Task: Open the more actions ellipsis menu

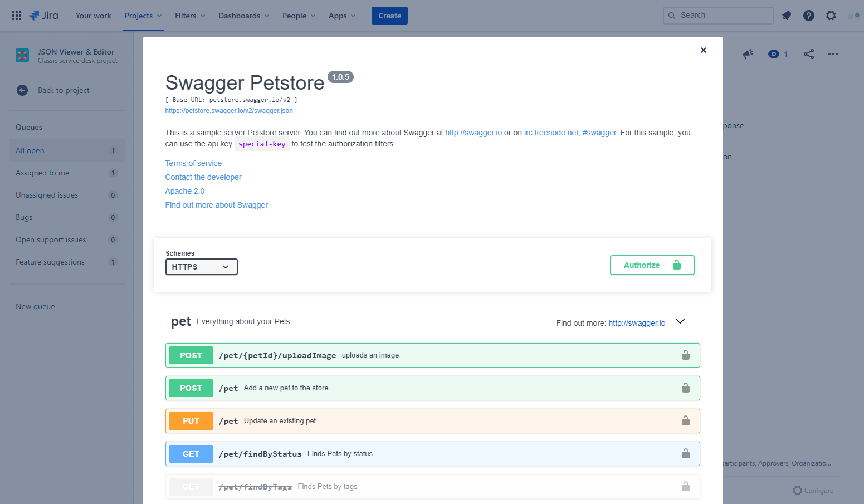Action: 833,54
